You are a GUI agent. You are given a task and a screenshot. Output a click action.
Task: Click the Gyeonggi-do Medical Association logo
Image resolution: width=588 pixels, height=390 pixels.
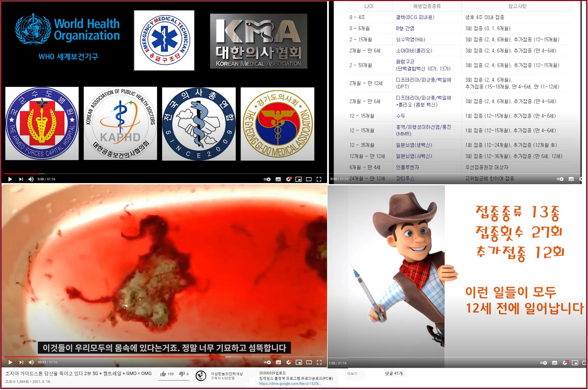[278, 124]
